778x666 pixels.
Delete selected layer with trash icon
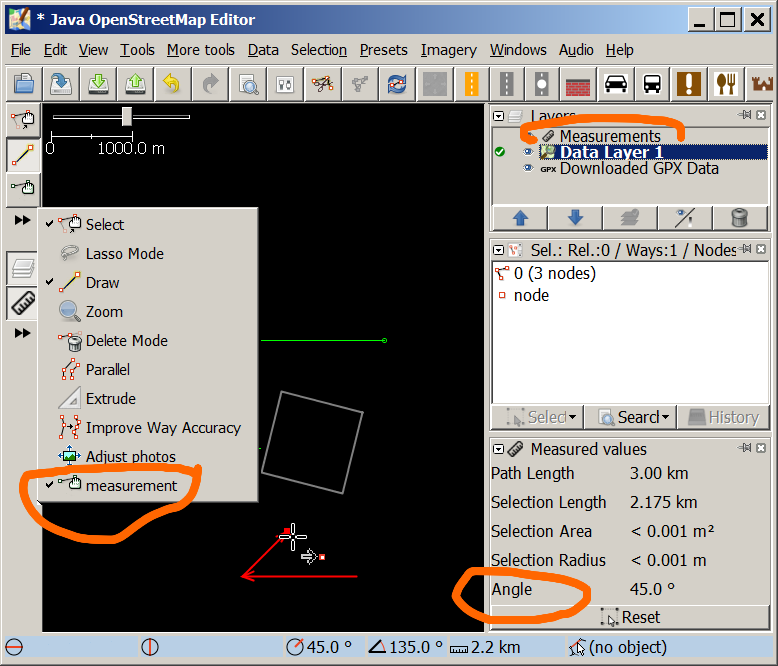point(739,217)
